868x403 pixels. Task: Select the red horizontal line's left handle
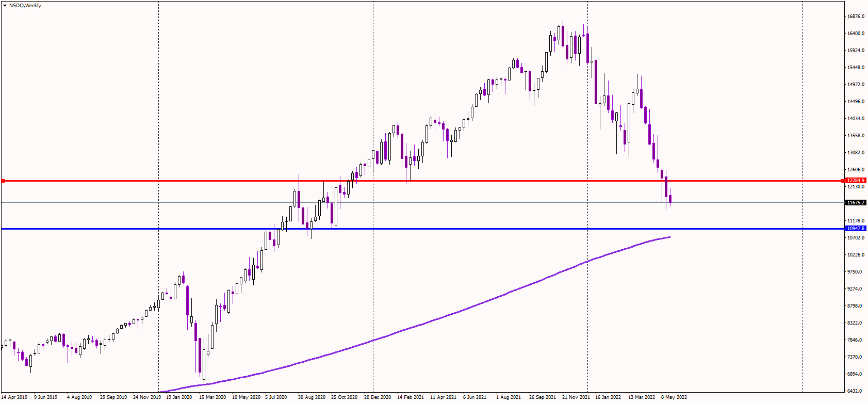[x=3, y=181]
